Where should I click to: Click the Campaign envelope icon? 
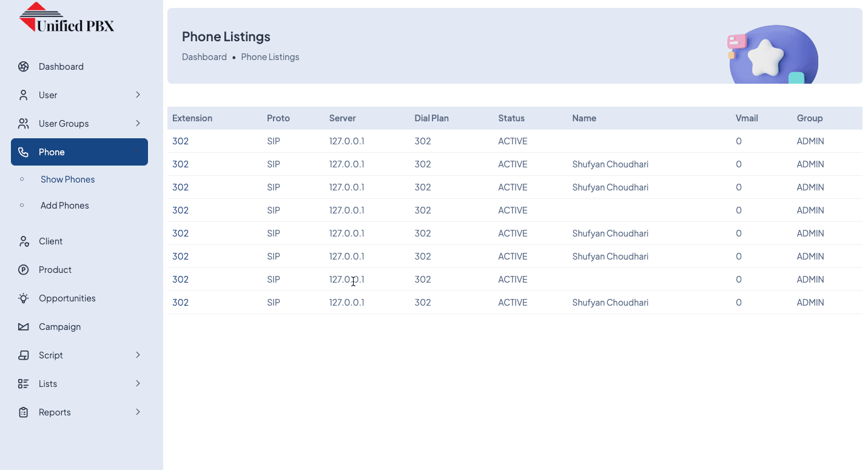click(x=24, y=327)
